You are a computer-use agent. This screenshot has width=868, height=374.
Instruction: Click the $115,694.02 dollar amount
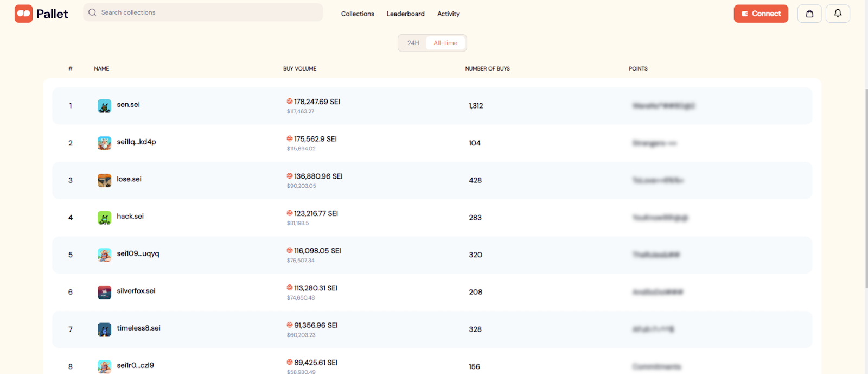tap(301, 149)
